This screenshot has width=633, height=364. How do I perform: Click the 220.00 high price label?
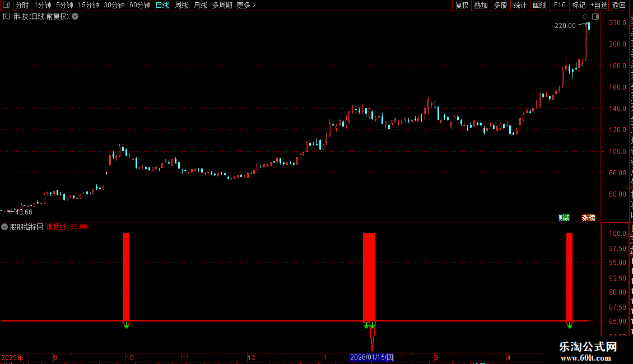point(565,25)
